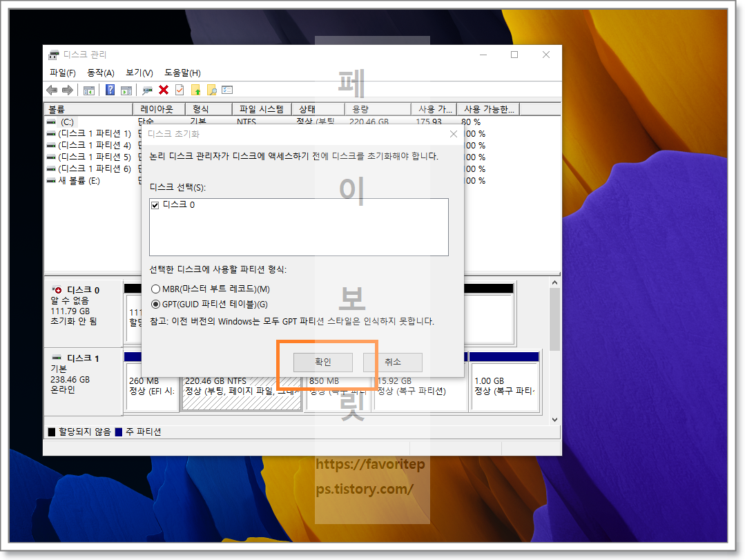
Task: Click the red X delete icon
Action: [164, 90]
